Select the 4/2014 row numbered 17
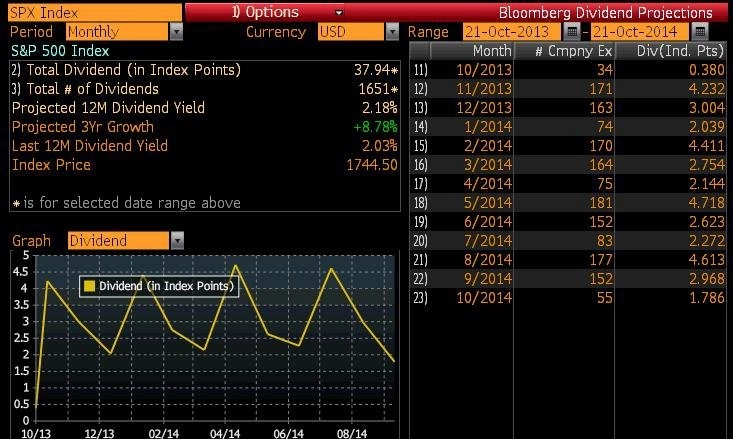 (x=568, y=184)
